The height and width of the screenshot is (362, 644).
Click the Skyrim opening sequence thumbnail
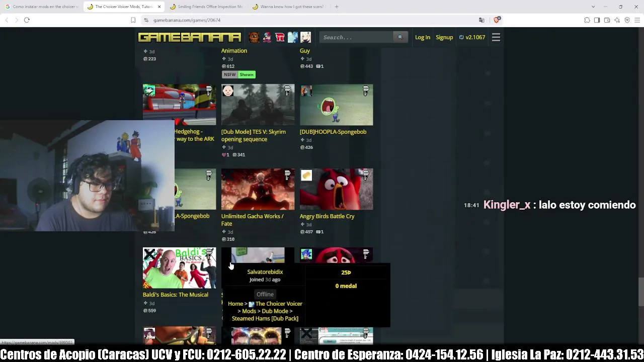tap(258, 105)
